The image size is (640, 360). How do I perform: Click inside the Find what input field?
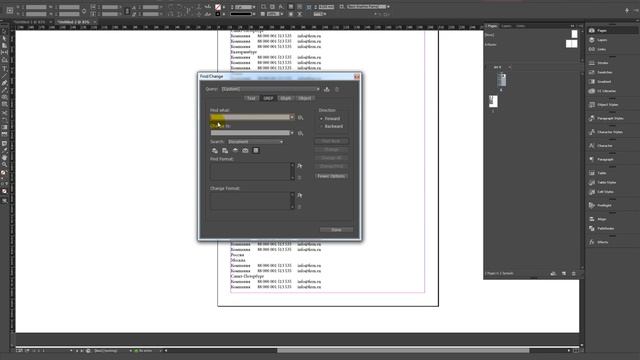(x=250, y=118)
